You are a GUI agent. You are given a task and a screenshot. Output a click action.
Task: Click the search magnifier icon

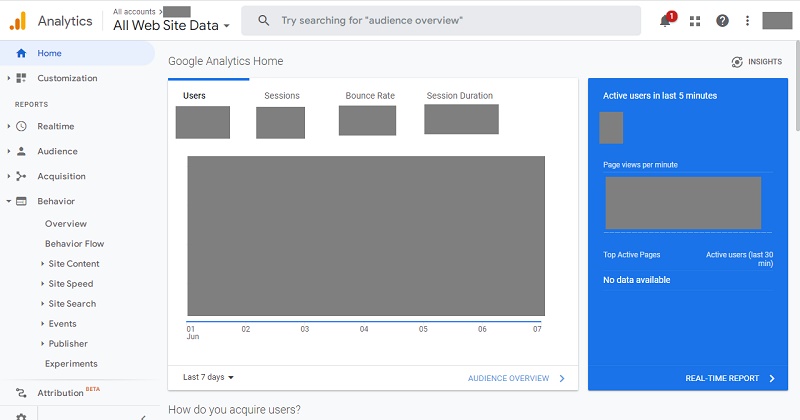[263, 20]
